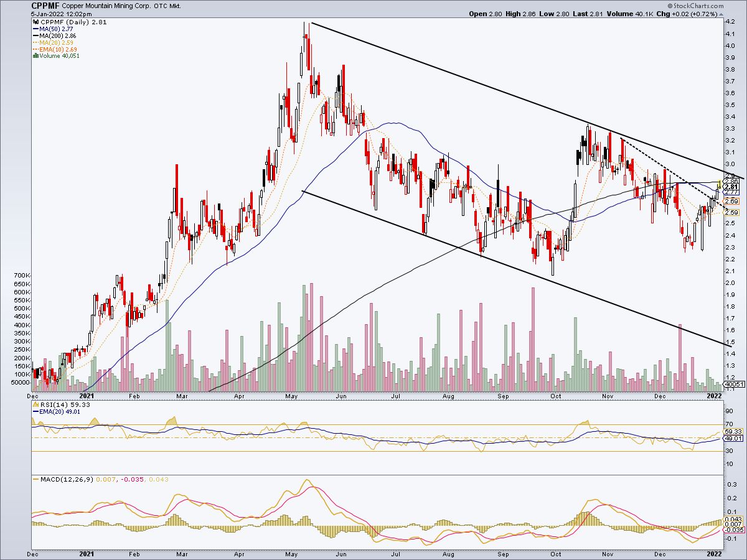Click the yellow 2.59 MA(20) price tag
Screen dimensions: 747x560
(x=731, y=213)
